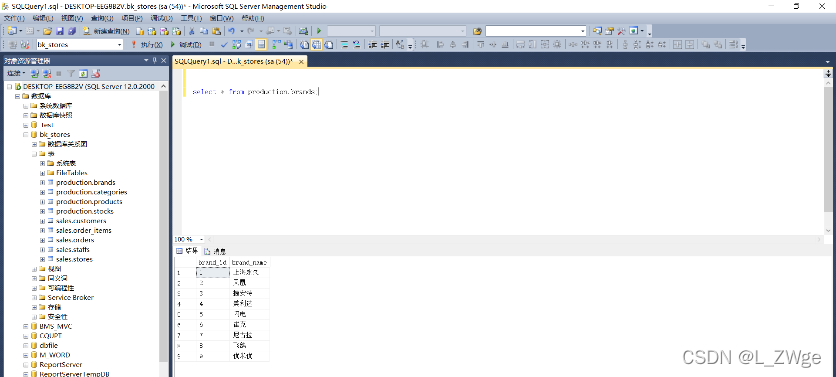Open the zoom 100 % dropdown

201,240
